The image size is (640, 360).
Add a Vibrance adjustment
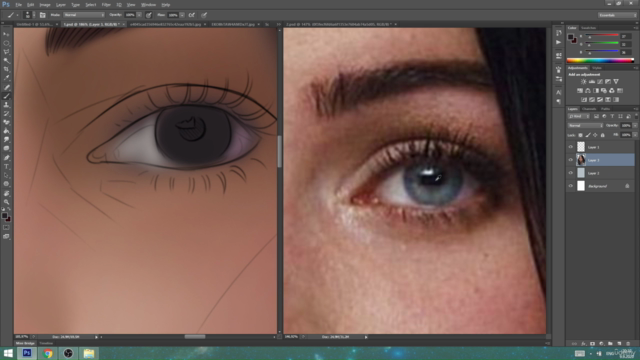pyautogui.click(x=616, y=82)
